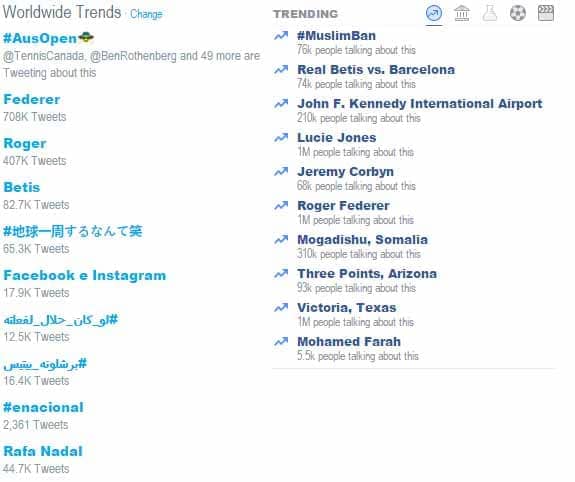Viewport: 575px width, 482px height.
Task: Click '2,361 Tweets' under #enacional
Action: (36, 425)
